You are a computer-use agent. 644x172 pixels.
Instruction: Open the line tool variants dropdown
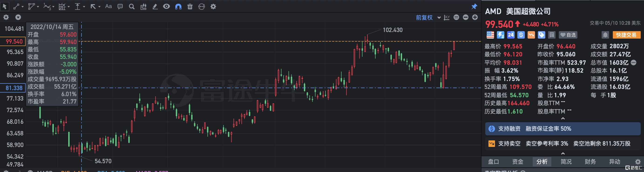[23, 7]
